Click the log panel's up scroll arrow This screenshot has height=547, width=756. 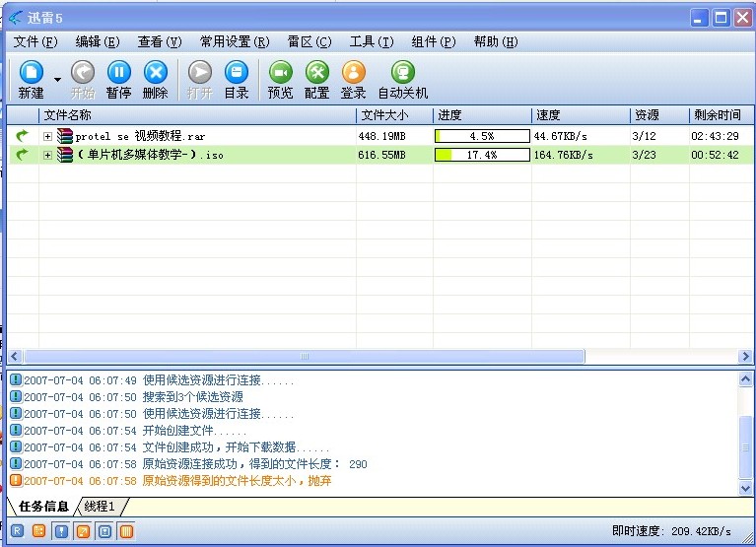(x=745, y=379)
